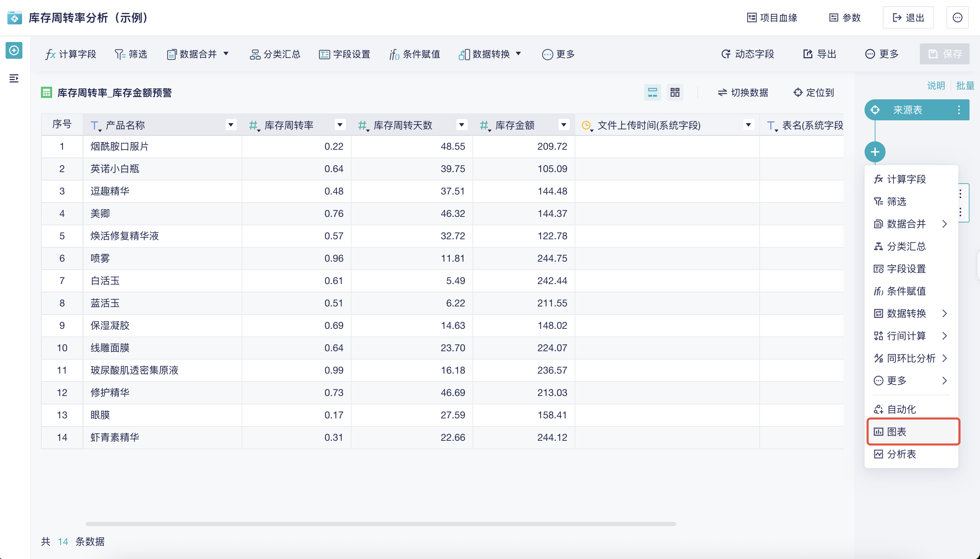Expand the 数据合并 dropdown arrow
The image size is (980, 559).
227,54
